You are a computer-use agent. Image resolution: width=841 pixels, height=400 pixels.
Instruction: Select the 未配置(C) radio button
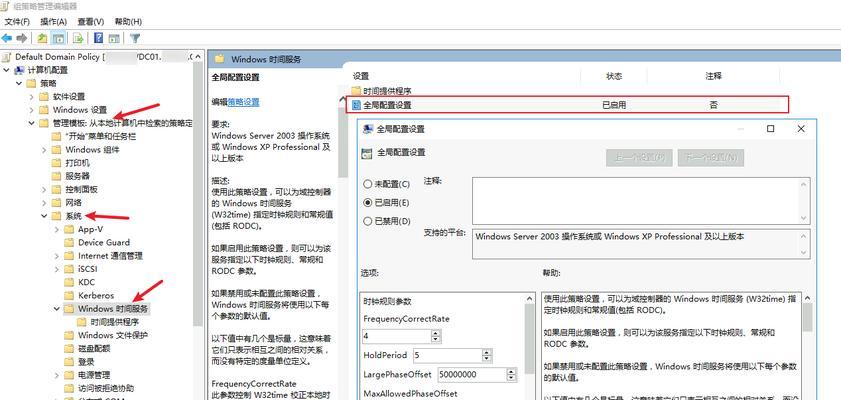[368, 184]
